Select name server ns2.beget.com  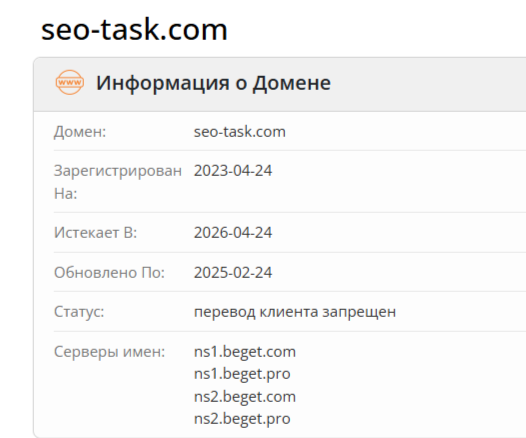pyautogui.click(x=245, y=397)
